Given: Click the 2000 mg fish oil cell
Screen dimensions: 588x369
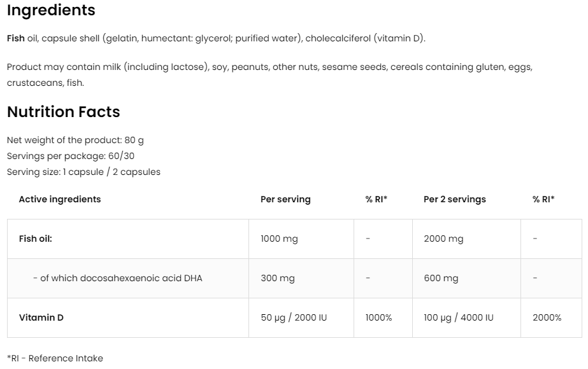Looking at the screenshot, I should [x=443, y=239].
